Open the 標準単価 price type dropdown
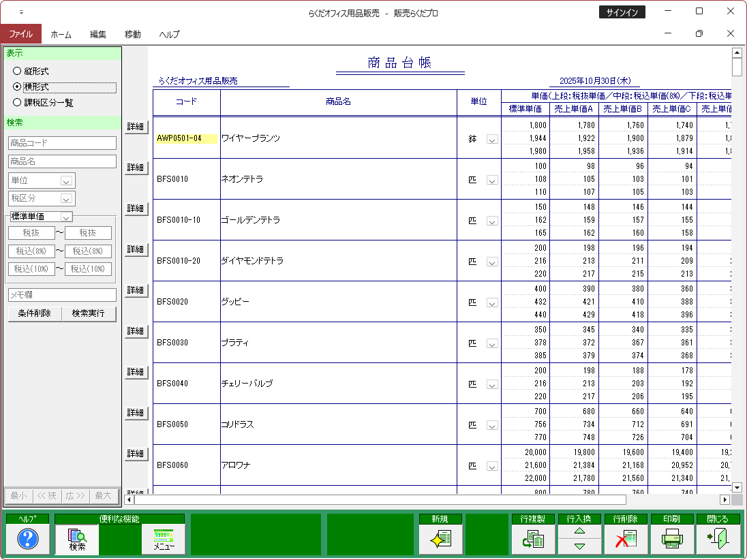The height and width of the screenshot is (560, 747). point(66,217)
